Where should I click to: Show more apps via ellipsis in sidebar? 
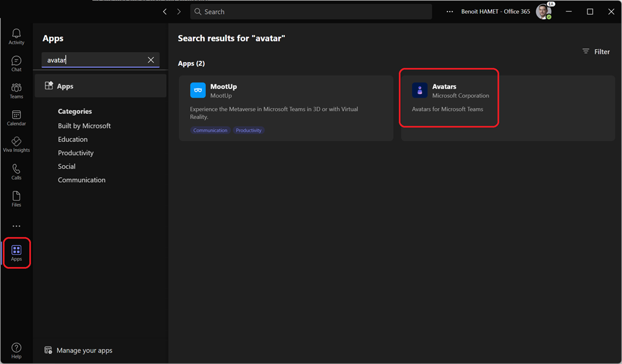pos(16,226)
